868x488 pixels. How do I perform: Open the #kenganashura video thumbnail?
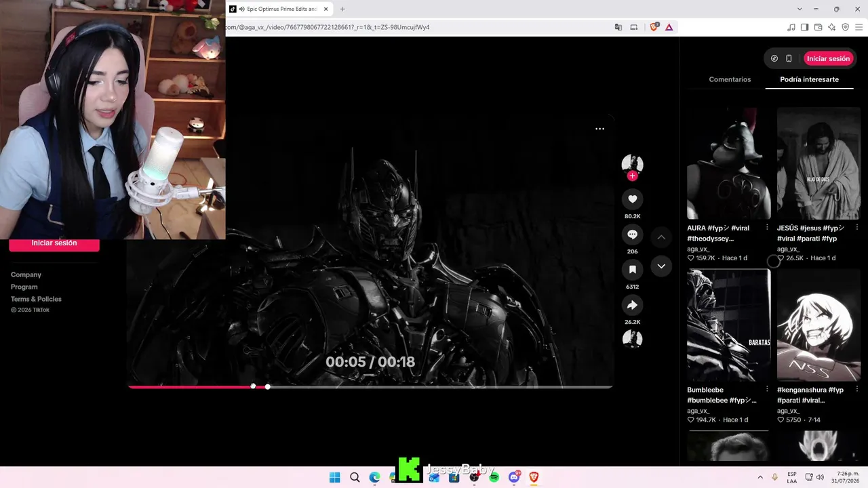[818, 325]
